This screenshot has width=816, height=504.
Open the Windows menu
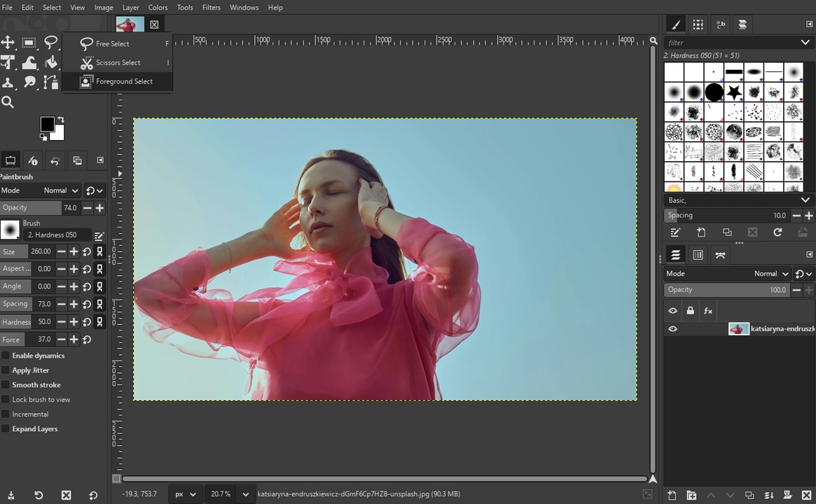point(244,7)
